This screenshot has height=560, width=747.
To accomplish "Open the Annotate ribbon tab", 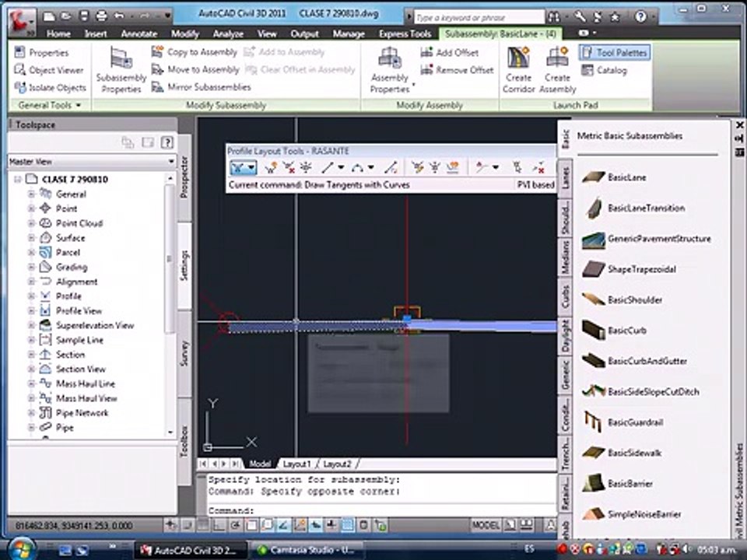I will (x=139, y=33).
